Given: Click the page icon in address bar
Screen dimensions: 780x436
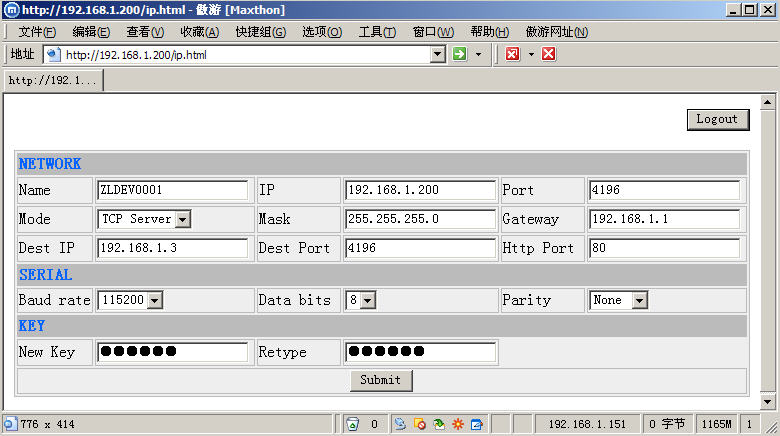Looking at the screenshot, I should 54,54.
